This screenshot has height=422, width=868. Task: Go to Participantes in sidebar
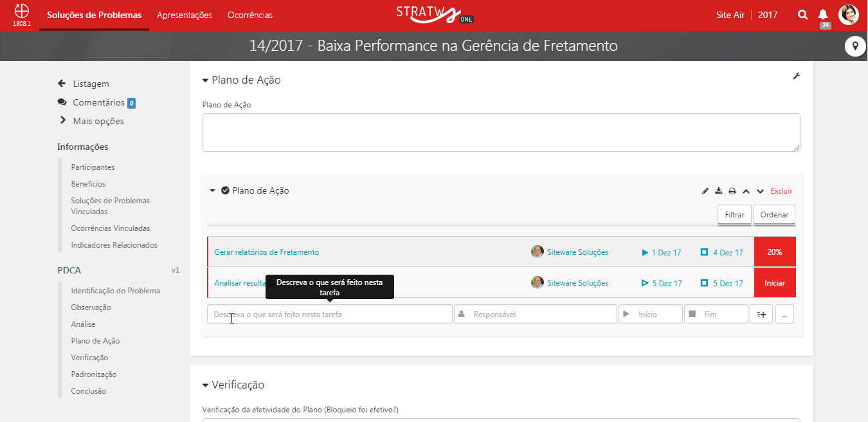click(93, 167)
